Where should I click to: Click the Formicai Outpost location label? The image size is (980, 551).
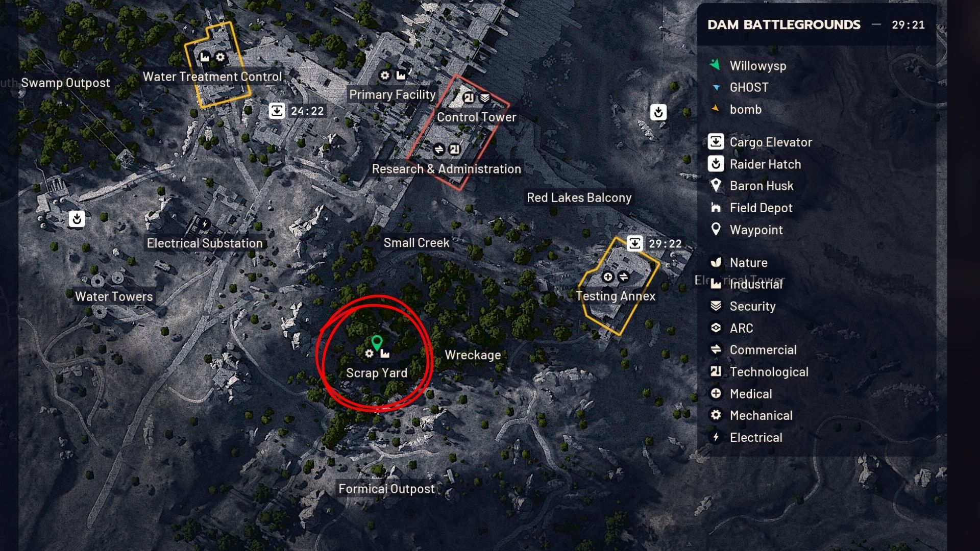point(386,489)
